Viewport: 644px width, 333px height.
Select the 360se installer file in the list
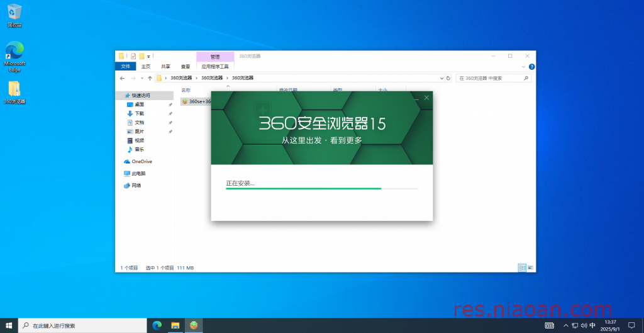coord(196,101)
